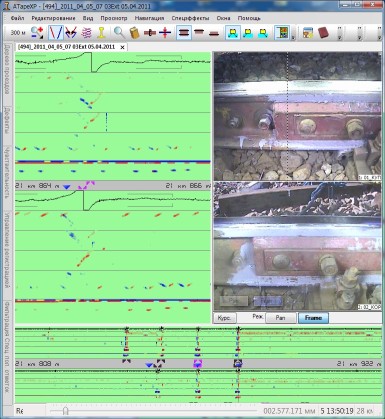Image resolution: width=385 pixels, height=419 pixels.
Task: Click the brown battery-like canister icon
Action: click(x=134, y=33)
